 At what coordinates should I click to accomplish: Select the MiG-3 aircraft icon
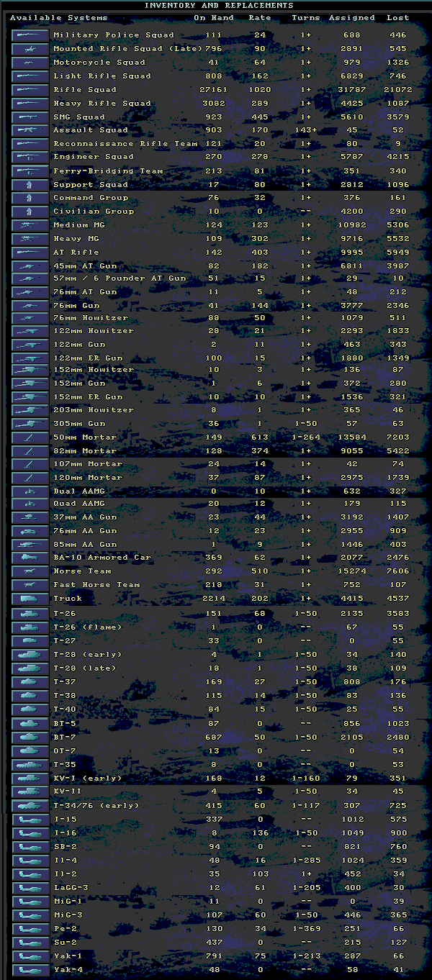coord(30,915)
